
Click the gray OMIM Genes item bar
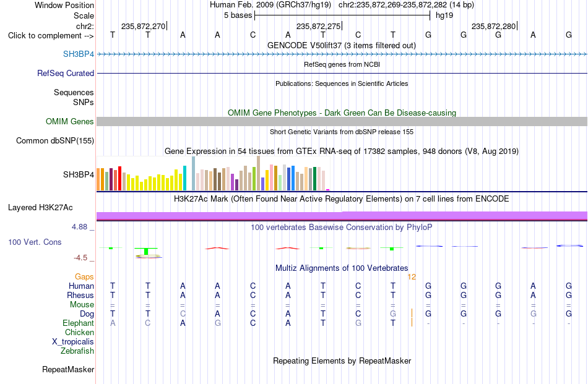pyautogui.click(x=342, y=121)
